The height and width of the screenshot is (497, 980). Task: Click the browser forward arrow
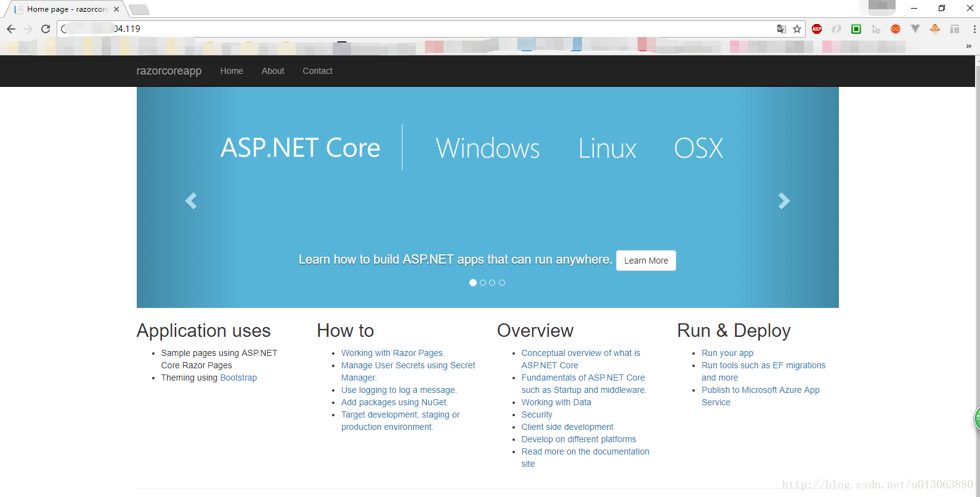coord(28,29)
